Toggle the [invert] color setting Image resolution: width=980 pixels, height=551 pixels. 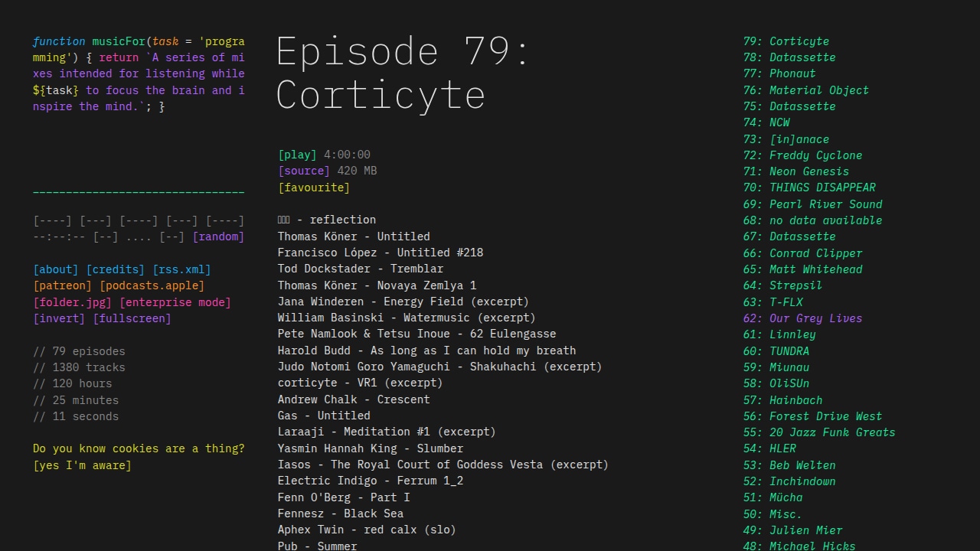(59, 318)
